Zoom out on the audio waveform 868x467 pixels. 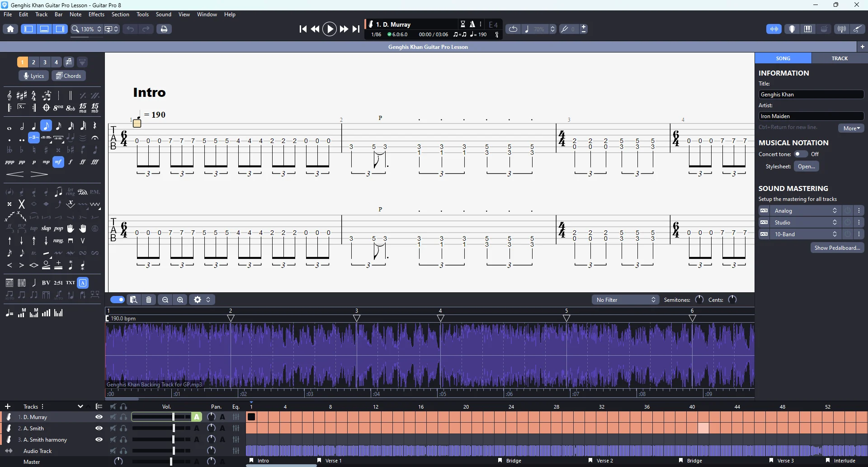[x=165, y=300]
